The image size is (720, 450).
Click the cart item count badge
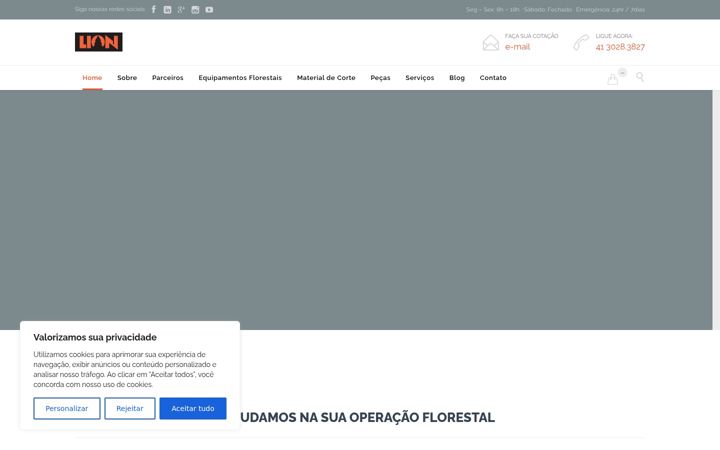click(622, 73)
